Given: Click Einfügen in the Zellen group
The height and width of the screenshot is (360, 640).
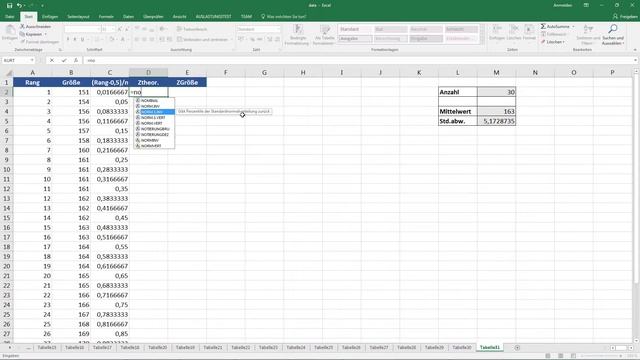Looking at the screenshot, I should click(497, 33).
